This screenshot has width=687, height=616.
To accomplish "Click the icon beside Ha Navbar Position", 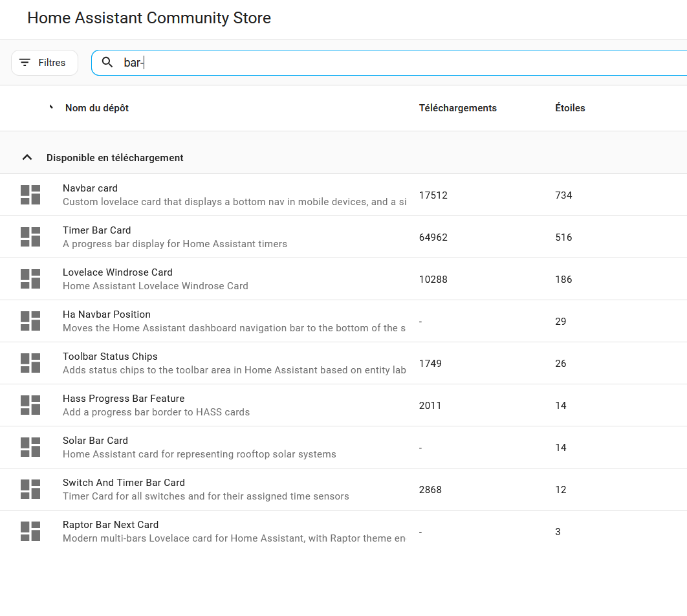I will point(30,321).
